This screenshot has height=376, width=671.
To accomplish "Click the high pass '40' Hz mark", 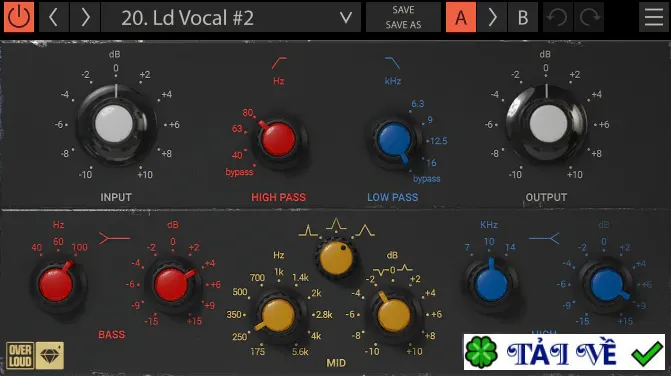I will (237, 155).
